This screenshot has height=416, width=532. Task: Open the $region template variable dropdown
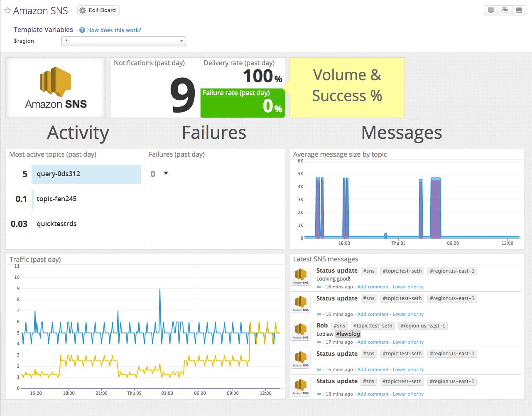click(123, 41)
